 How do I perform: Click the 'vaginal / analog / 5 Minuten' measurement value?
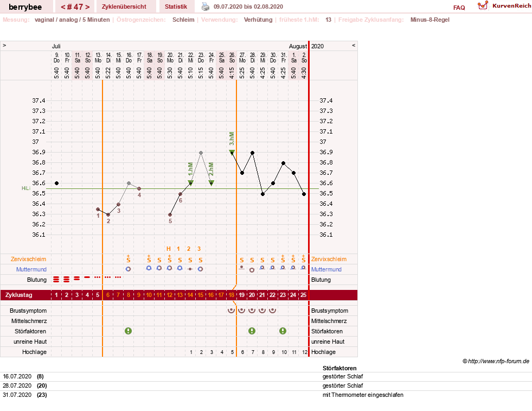coord(72,20)
